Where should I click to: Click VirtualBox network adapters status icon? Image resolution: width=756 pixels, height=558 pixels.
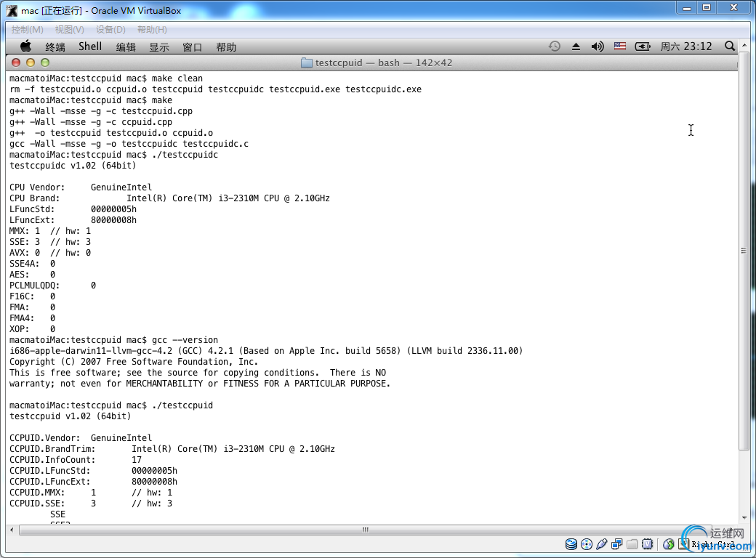(x=616, y=544)
